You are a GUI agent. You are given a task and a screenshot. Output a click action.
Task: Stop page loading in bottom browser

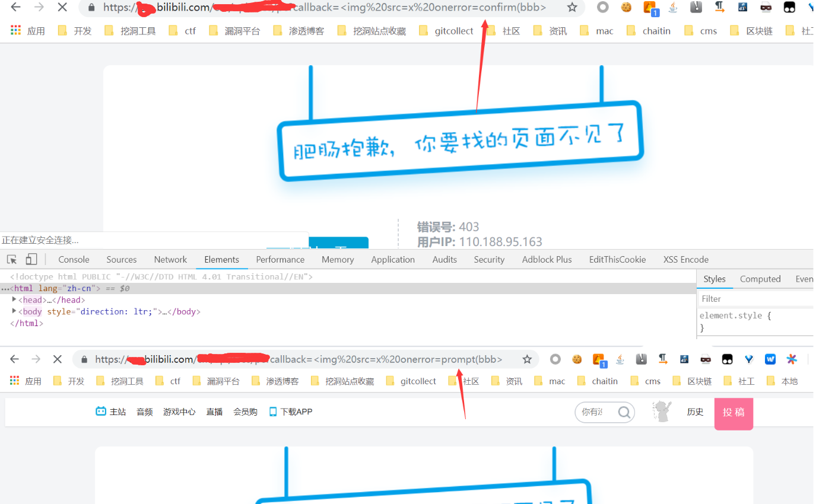[x=58, y=359]
